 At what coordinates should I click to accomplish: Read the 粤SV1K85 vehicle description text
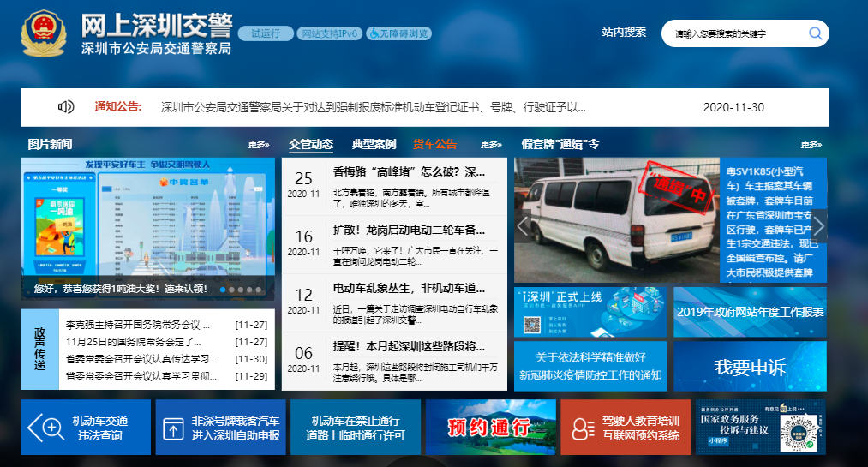point(772,222)
